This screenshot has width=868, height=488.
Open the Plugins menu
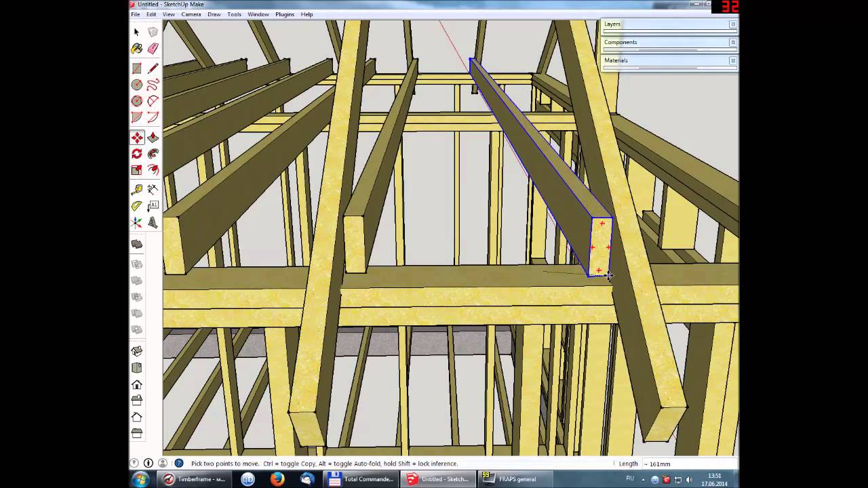coord(285,14)
